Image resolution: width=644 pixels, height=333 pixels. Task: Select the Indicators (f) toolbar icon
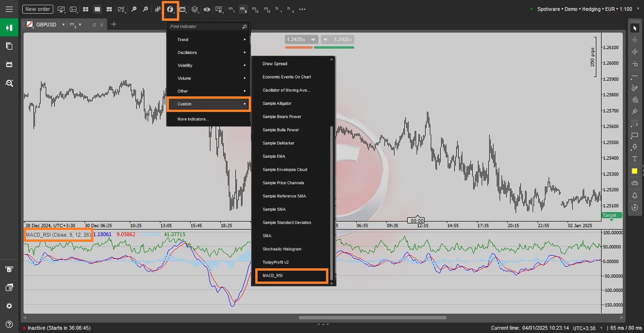170,9
